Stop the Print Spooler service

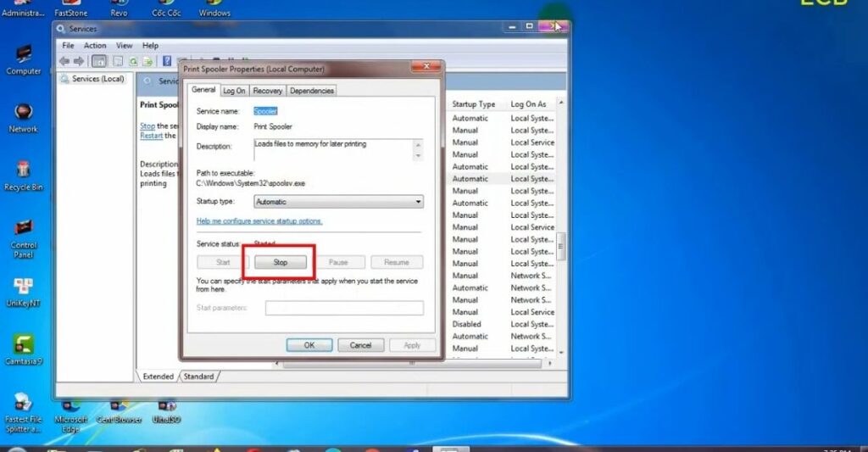point(281,262)
